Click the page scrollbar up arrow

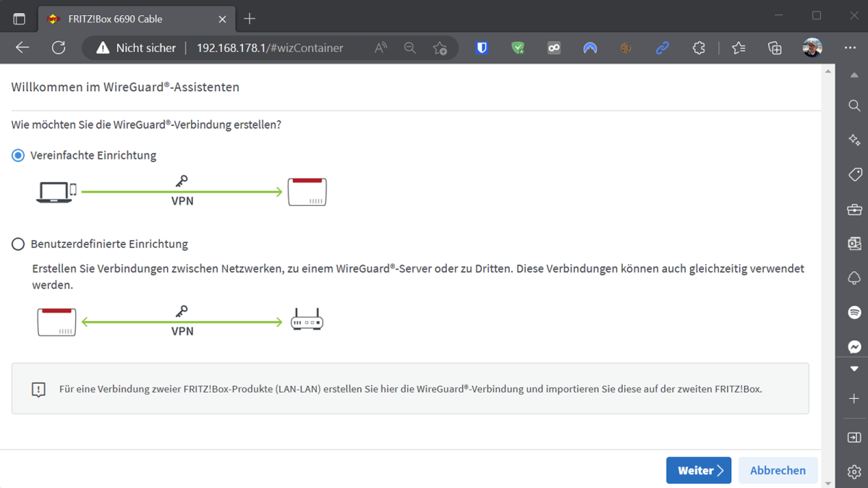pos(828,71)
